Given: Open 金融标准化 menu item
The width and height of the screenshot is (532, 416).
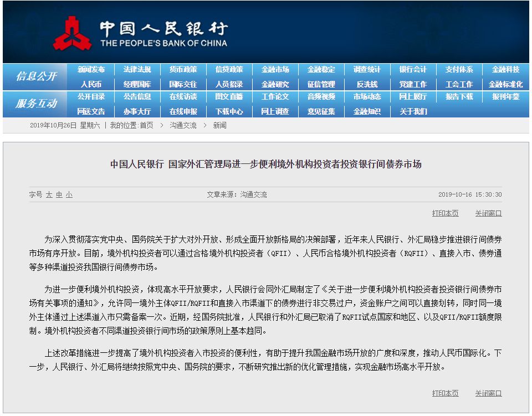Looking at the screenshot, I should (x=505, y=84).
